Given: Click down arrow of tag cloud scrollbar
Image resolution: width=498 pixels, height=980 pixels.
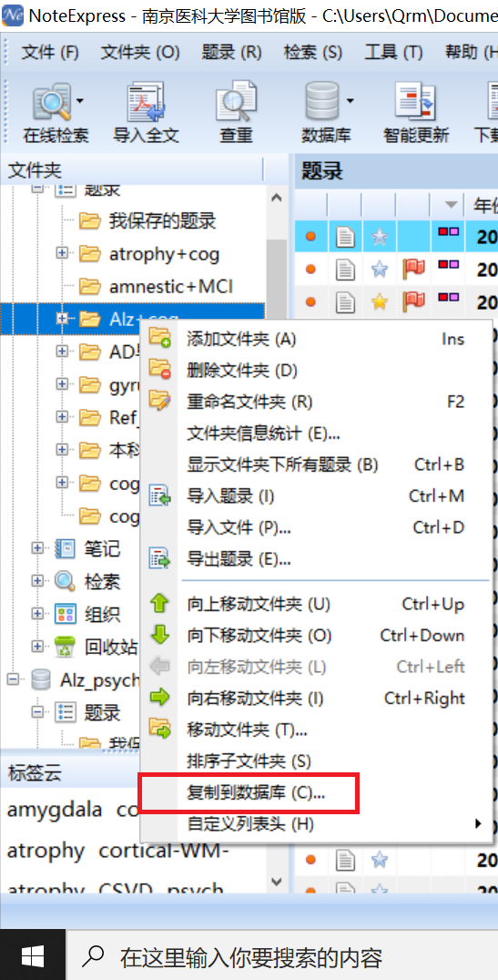Looking at the screenshot, I should pyautogui.click(x=277, y=881).
